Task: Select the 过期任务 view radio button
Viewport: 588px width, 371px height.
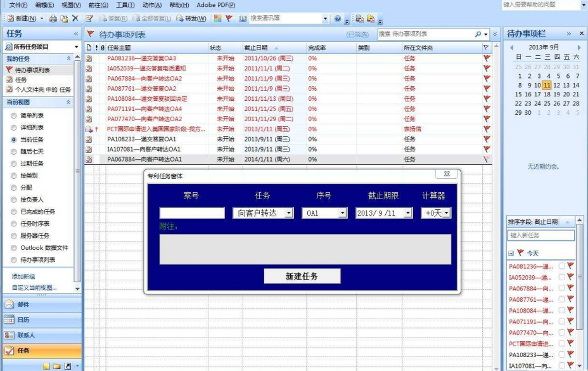Action: (x=14, y=164)
